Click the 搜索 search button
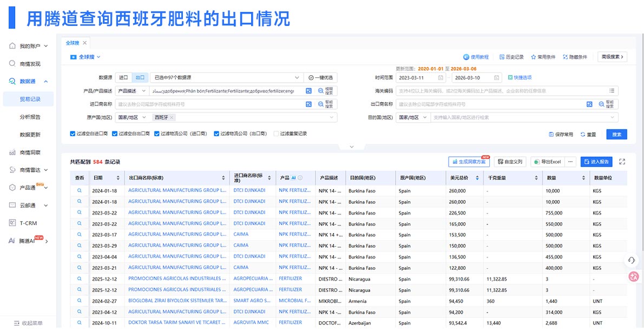Image resolution: width=644 pixels, height=332 pixels. (x=616, y=133)
